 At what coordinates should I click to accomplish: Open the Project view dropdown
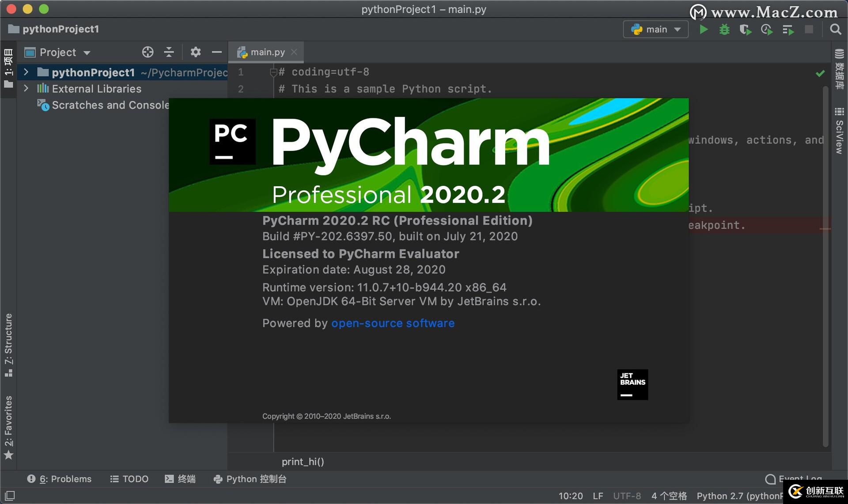point(57,53)
